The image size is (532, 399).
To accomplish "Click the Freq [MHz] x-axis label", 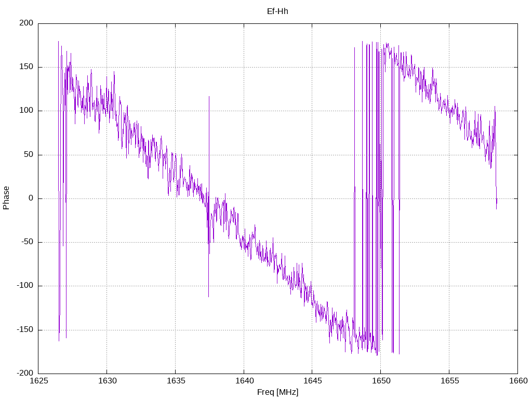I will coord(277,392).
